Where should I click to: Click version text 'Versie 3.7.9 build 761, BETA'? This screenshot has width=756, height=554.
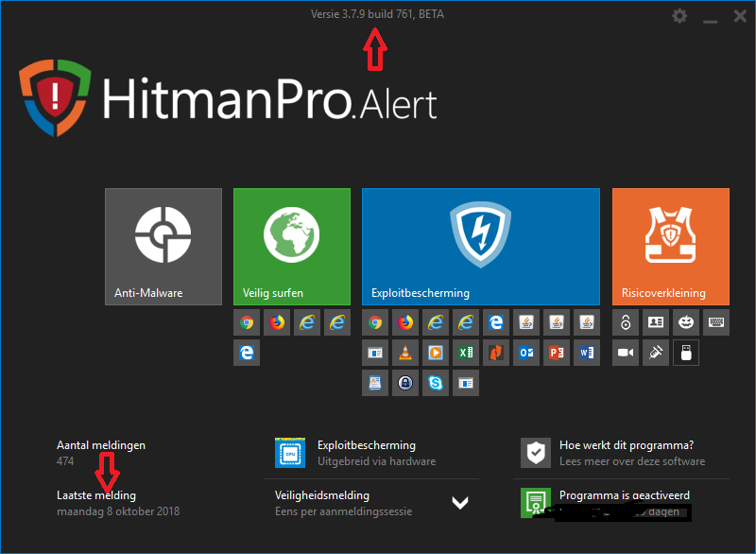point(377,14)
